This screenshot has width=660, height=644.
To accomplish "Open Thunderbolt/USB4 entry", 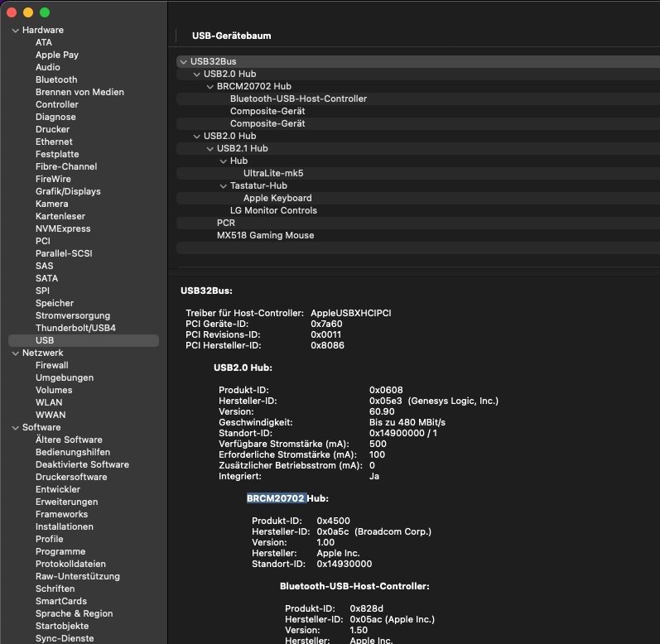I will 75,328.
